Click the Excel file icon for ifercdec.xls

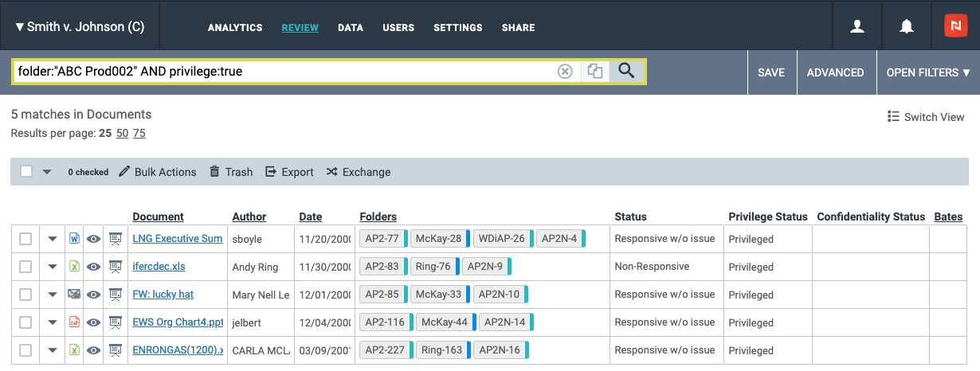[x=74, y=266]
